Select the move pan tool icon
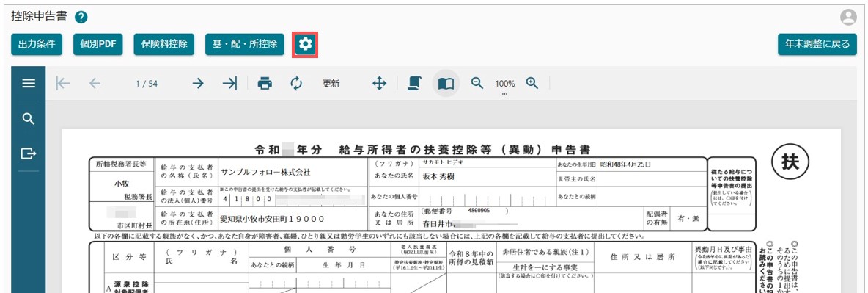The width and height of the screenshot is (868, 293). (x=379, y=83)
